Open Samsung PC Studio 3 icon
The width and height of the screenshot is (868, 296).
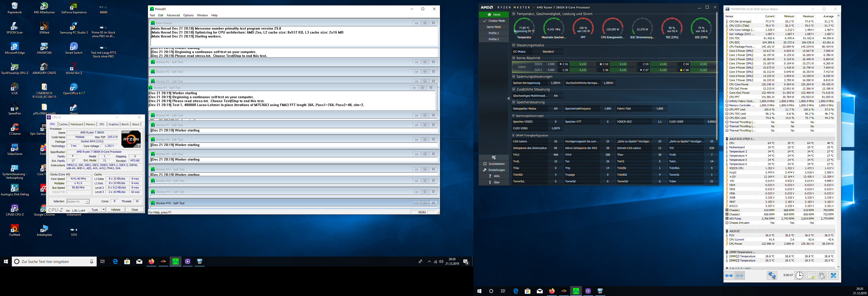(74, 28)
